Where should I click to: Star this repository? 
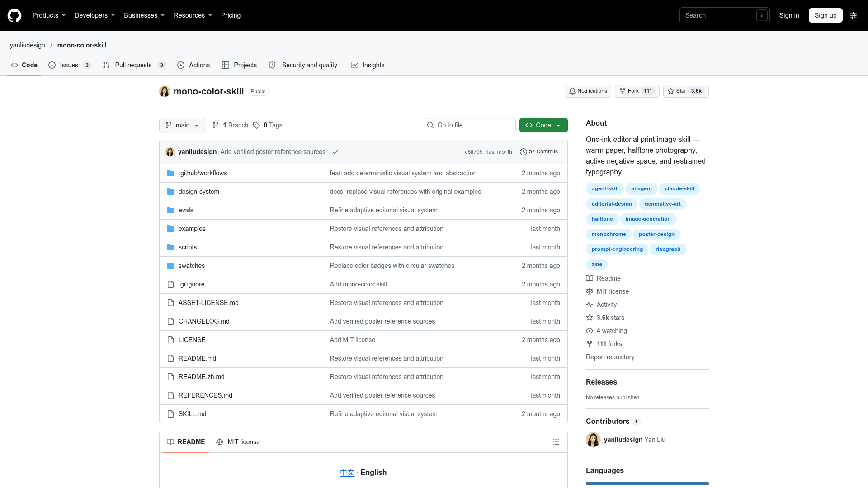pos(686,91)
